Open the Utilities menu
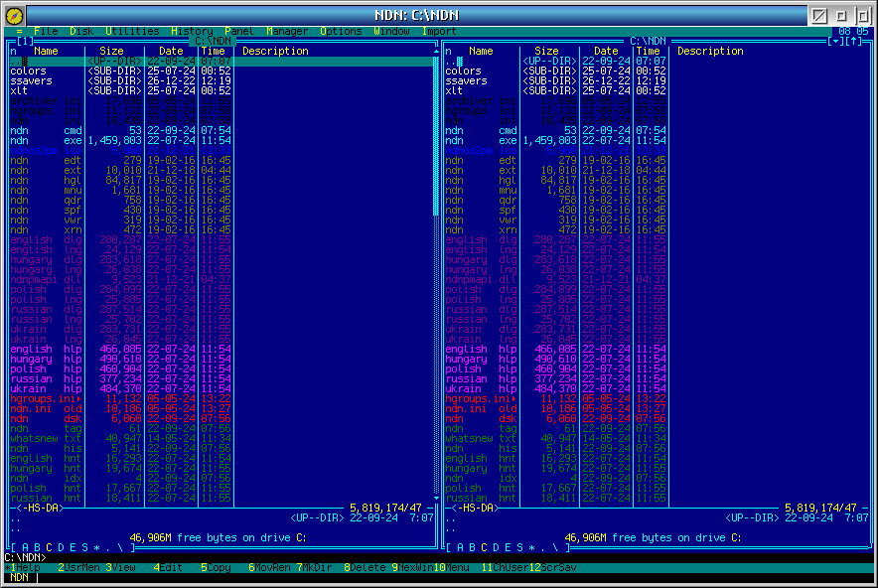The height and width of the screenshot is (588, 878). (x=131, y=32)
